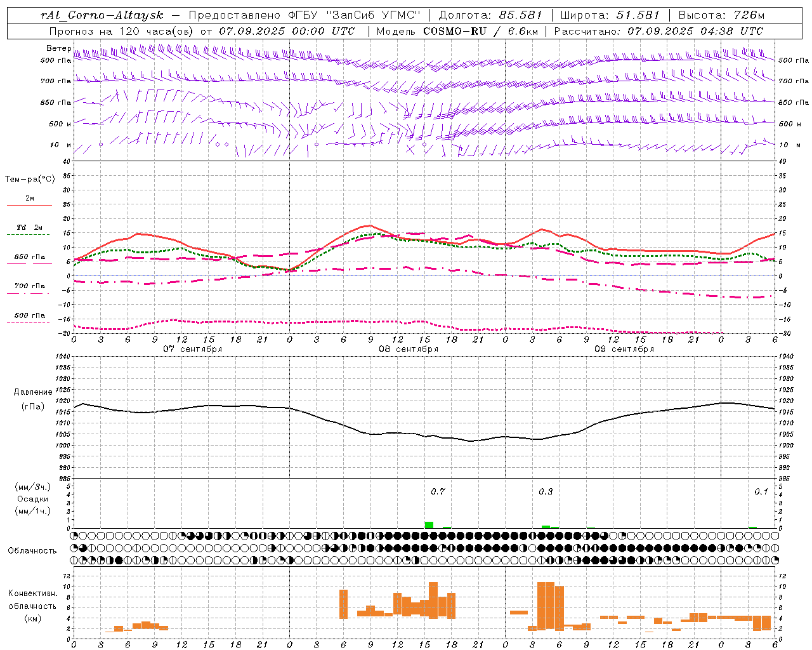The width and height of the screenshot is (812, 650).
Task: Select the latitude value Широта: 51.581
Action: (x=610, y=15)
